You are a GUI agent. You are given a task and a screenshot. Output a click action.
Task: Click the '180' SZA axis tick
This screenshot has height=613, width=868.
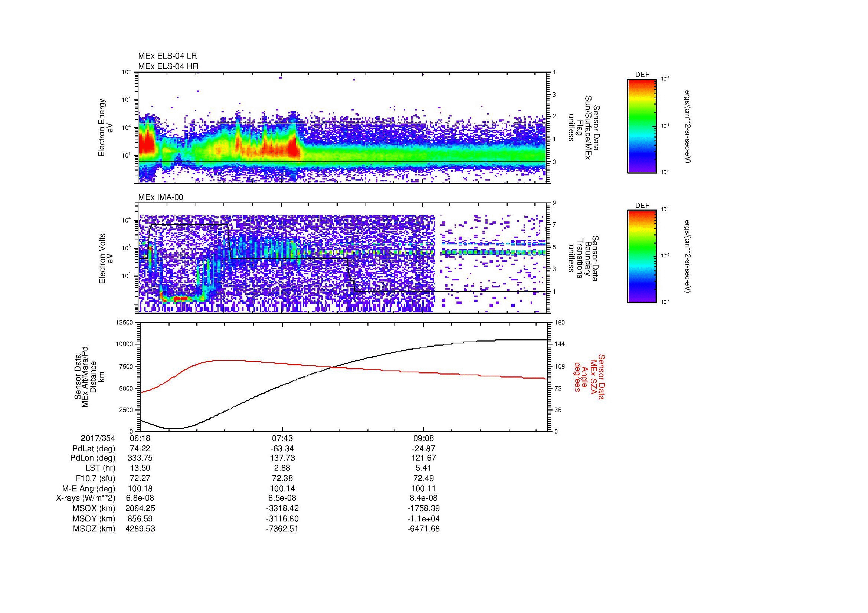(x=559, y=322)
